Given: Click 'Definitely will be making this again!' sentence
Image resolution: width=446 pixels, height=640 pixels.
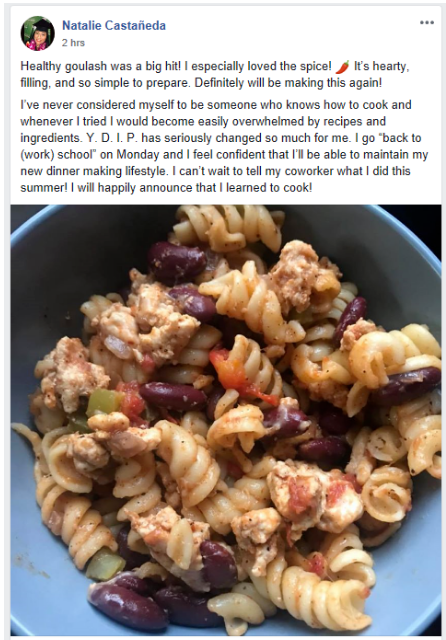Looking at the screenshot, I should [288, 83].
